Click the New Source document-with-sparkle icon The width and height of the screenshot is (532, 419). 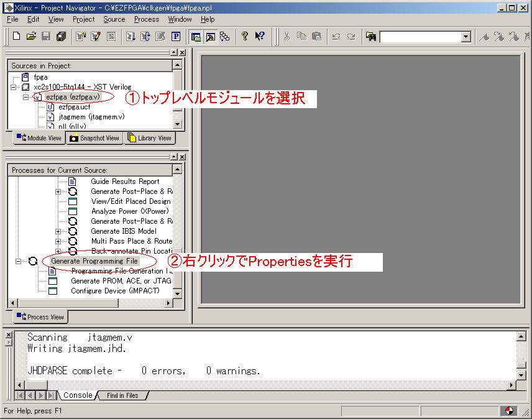(81, 36)
